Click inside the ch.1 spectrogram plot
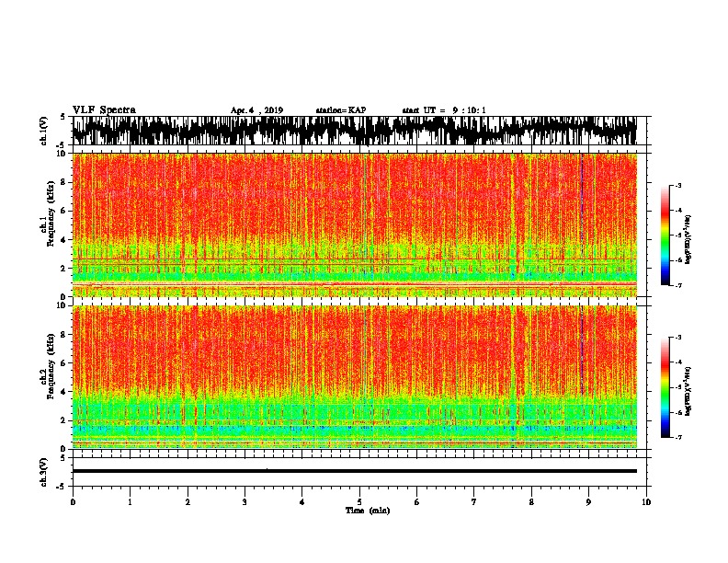The width and height of the screenshot is (728, 563). (354, 224)
